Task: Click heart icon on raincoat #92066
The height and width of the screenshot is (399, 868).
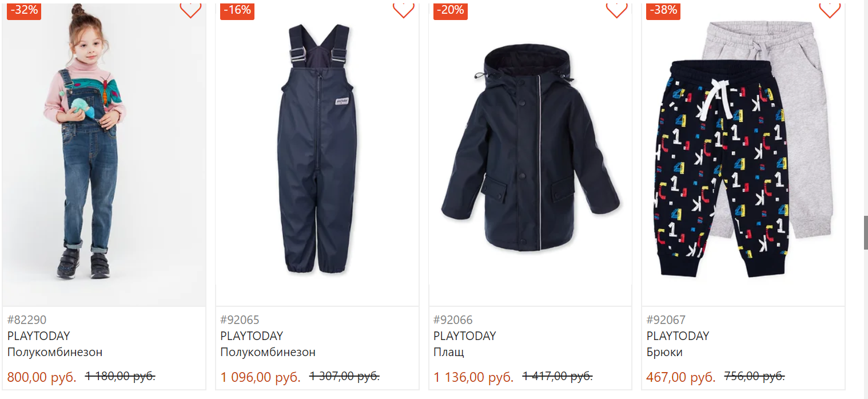Action: click(x=616, y=9)
